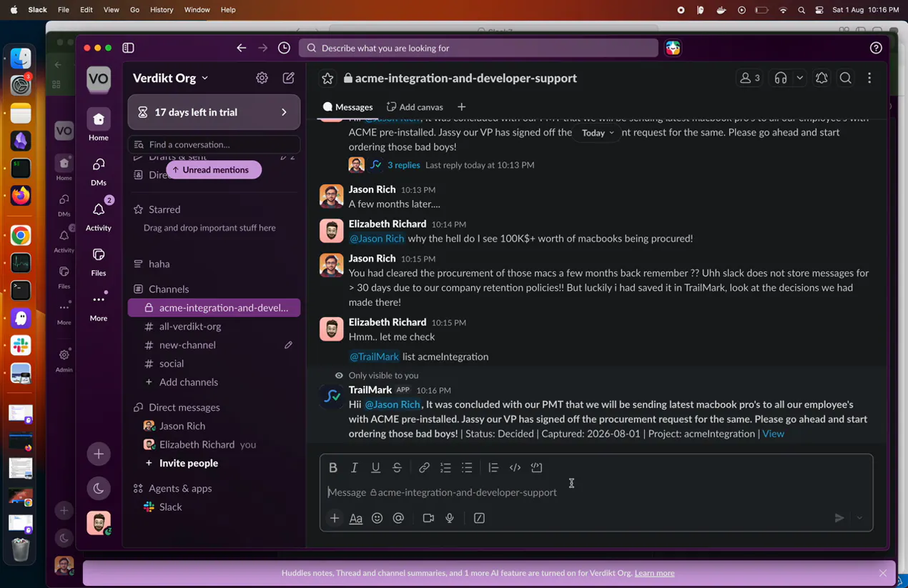Open Learn more link in AI banner
This screenshot has width=908, height=588.
[654, 573]
